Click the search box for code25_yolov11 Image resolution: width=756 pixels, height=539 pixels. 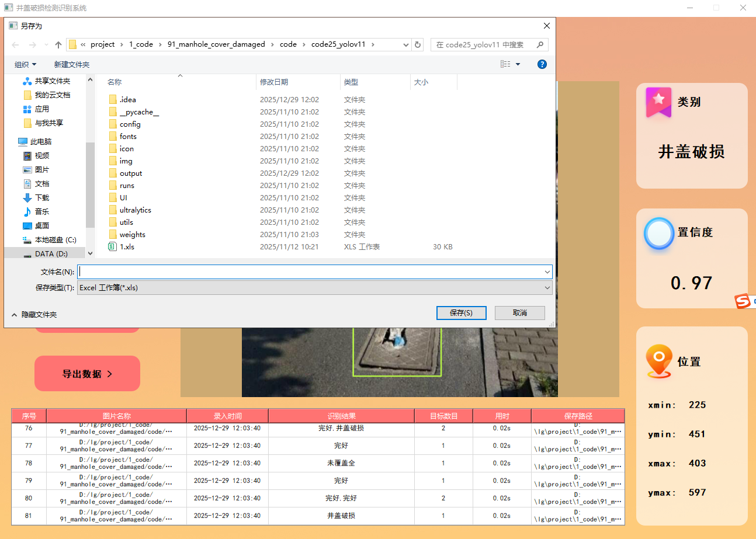(483, 44)
